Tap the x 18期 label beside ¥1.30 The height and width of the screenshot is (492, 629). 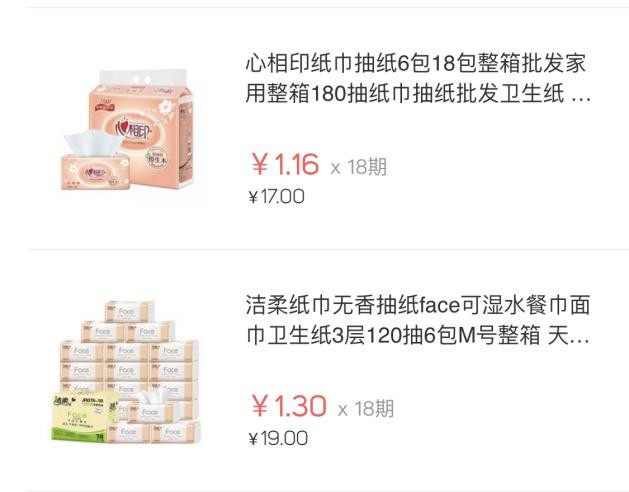pyautogui.click(x=366, y=409)
